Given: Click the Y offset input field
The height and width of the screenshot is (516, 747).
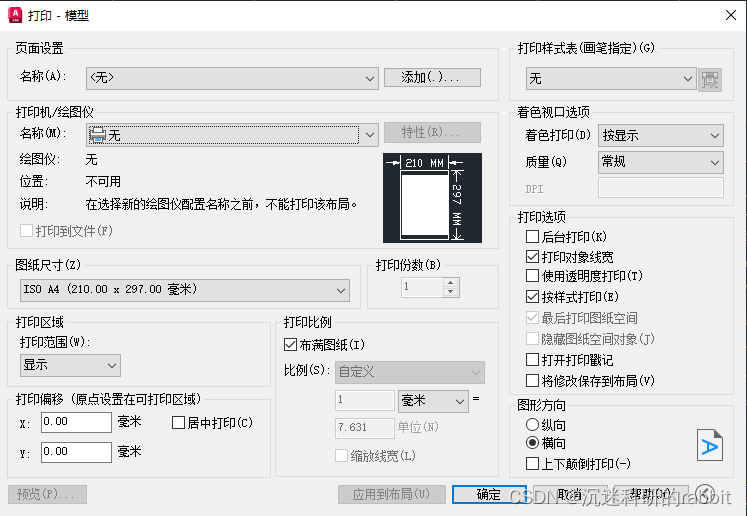Looking at the screenshot, I should (76, 452).
